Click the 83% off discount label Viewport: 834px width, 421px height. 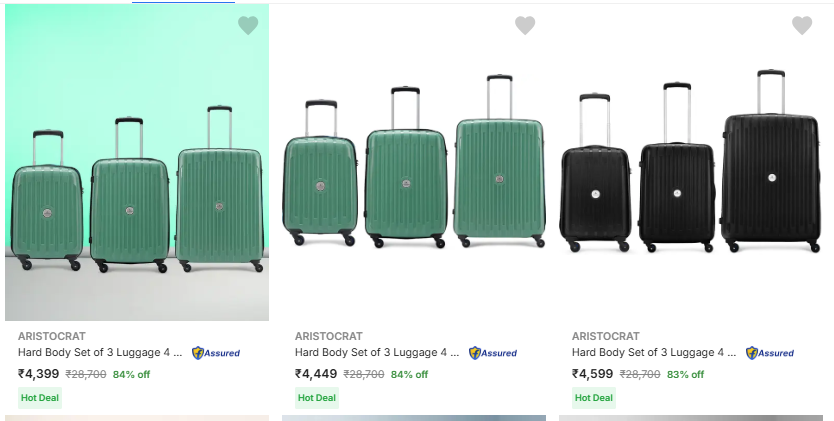pyautogui.click(x=685, y=375)
